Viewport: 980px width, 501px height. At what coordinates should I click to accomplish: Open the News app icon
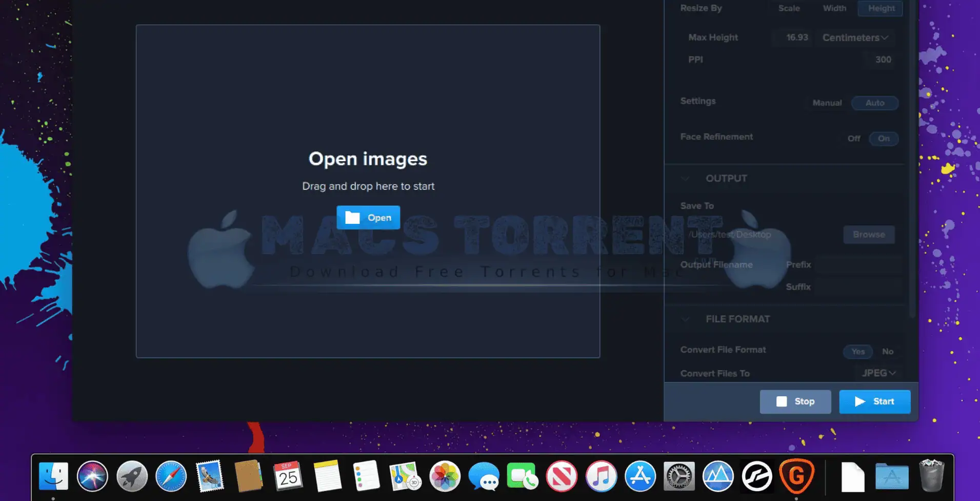(562, 476)
